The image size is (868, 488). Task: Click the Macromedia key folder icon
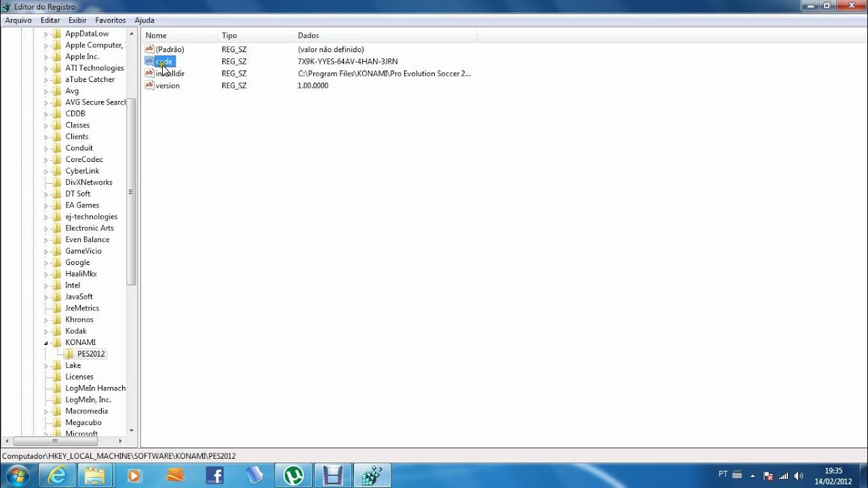(57, 411)
